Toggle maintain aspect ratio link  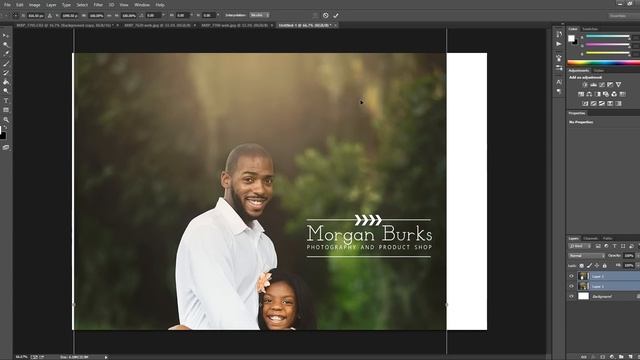[109, 16]
